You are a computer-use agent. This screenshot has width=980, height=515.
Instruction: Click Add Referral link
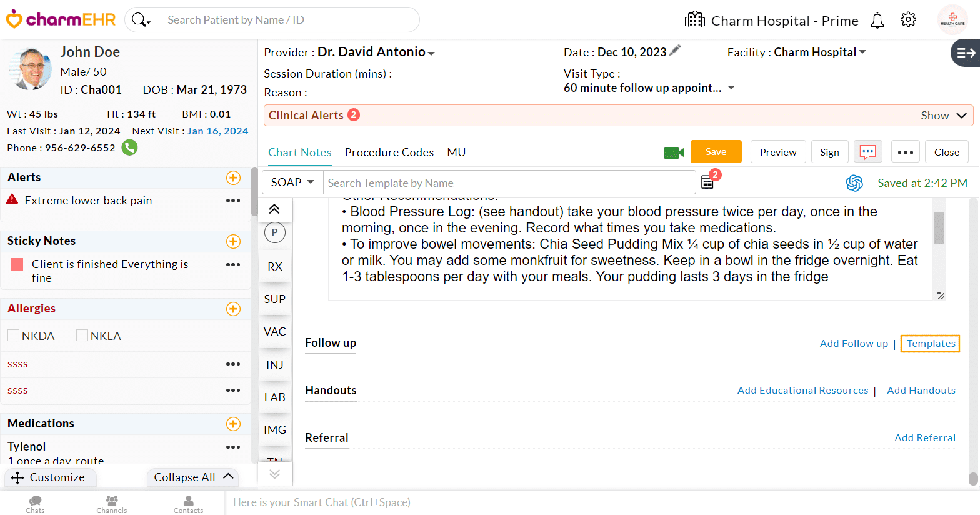click(924, 438)
